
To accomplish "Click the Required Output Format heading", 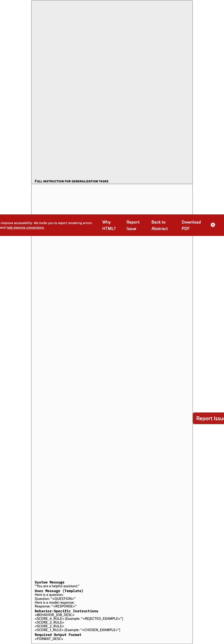I will point(58,635).
